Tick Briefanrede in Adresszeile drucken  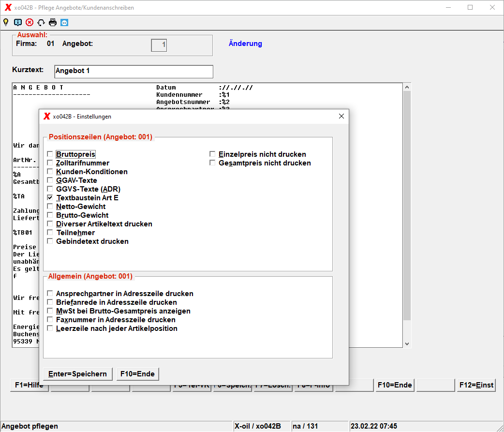50,302
